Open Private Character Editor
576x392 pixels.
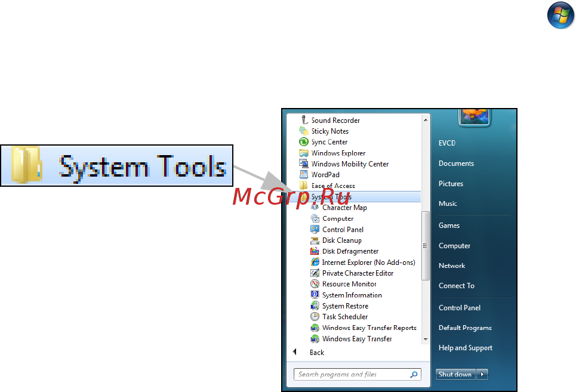point(357,273)
